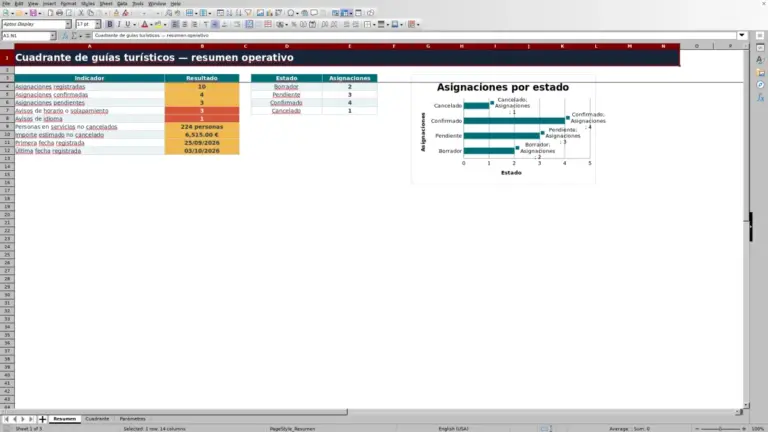
Task: Click the Save document icon
Action: point(33,13)
